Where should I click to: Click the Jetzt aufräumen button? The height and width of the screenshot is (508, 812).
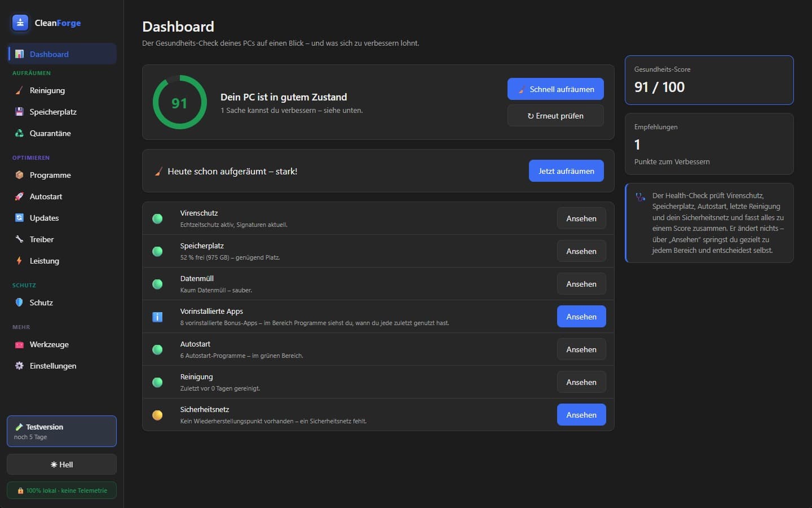click(566, 171)
